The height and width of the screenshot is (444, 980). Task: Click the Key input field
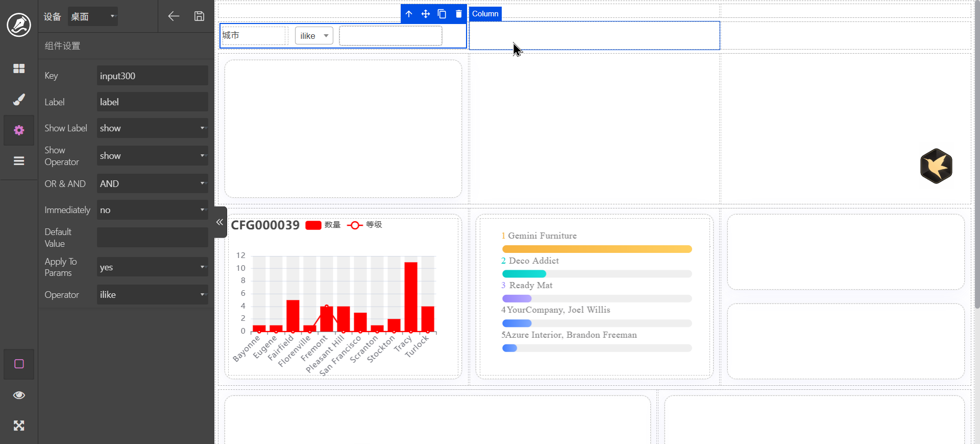pyautogui.click(x=152, y=76)
